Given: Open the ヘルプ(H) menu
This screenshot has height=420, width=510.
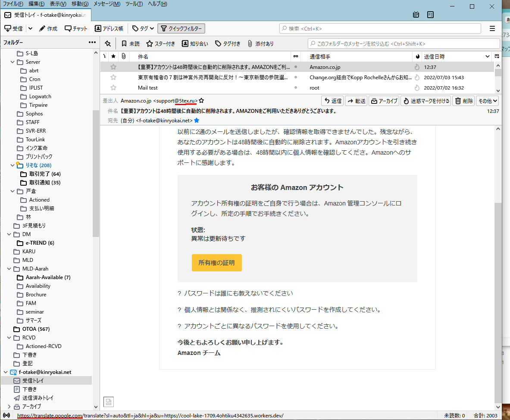Looking at the screenshot, I should [157, 4].
